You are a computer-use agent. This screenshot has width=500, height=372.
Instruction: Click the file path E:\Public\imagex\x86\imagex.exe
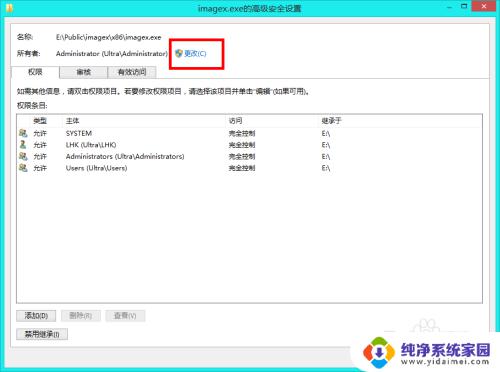(x=109, y=37)
